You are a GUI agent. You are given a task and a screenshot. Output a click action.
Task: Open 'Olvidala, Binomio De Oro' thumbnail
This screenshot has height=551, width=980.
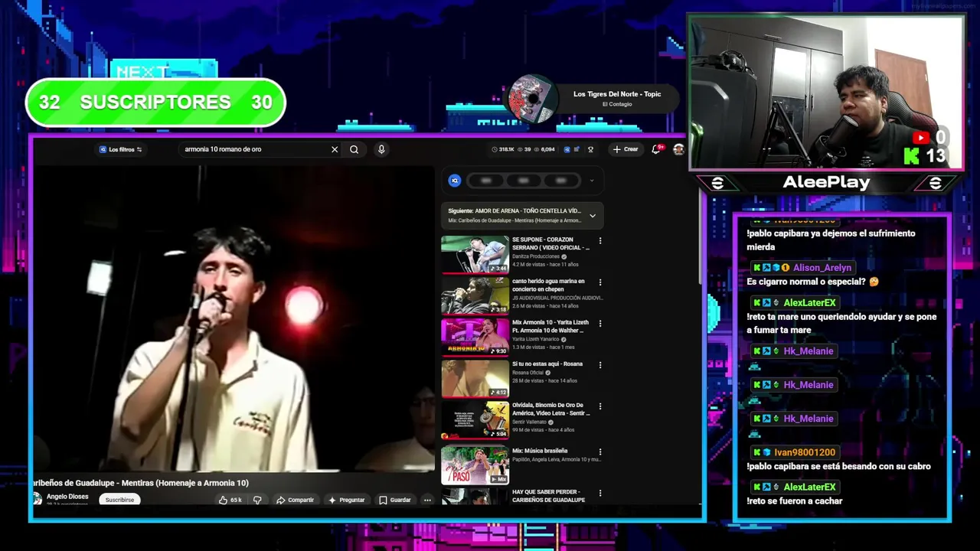coord(475,420)
